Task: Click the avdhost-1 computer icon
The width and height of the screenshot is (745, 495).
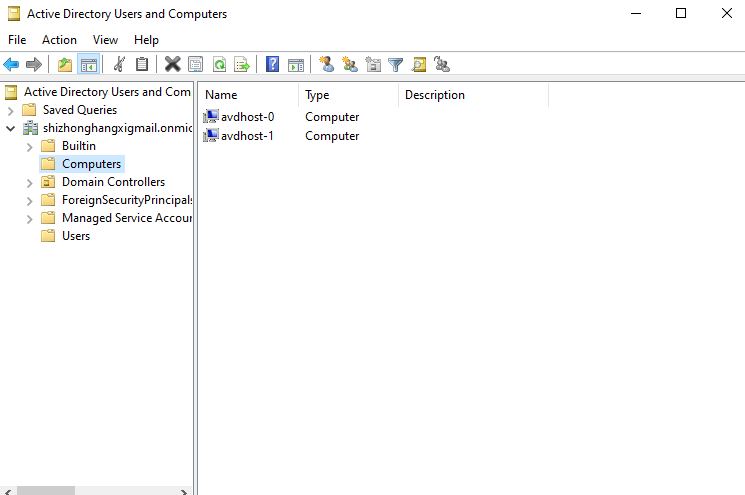Action: 210,135
